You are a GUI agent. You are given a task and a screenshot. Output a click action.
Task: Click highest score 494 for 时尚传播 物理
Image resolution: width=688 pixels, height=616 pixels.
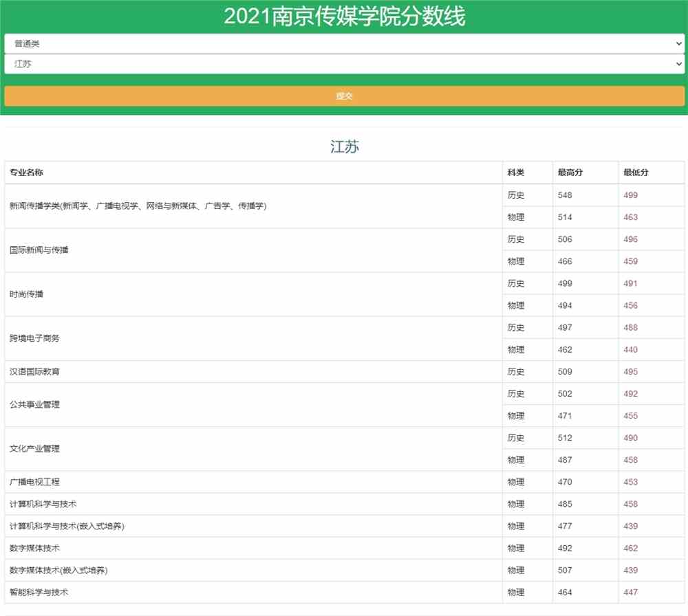565,305
